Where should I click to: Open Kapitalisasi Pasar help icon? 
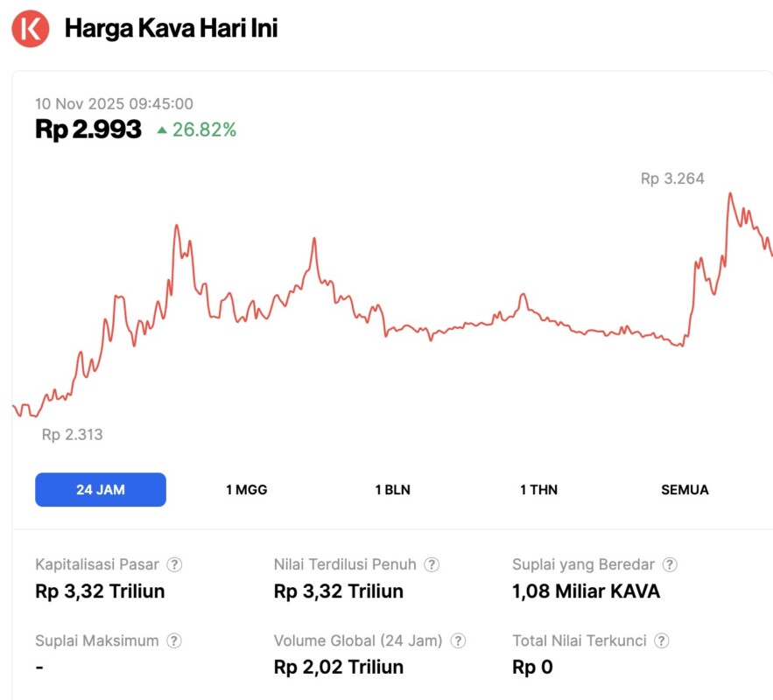(175, 565)
